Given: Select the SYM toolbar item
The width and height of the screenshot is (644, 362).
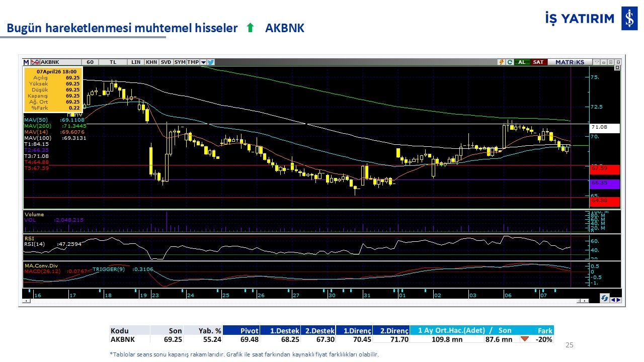Looking at the screenshot, I should (180, 62).
